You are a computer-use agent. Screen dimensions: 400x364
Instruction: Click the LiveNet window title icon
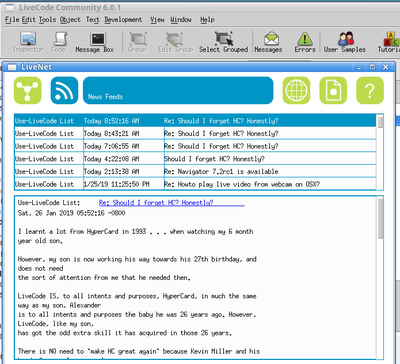click(x=12, y=67)
